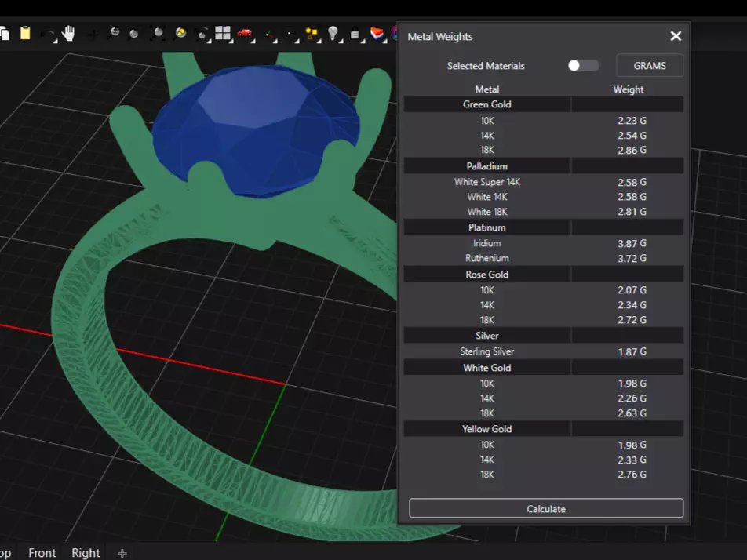Click the Calculate button
The height and width of the screenshot is (560, 747).
[546, 508]
